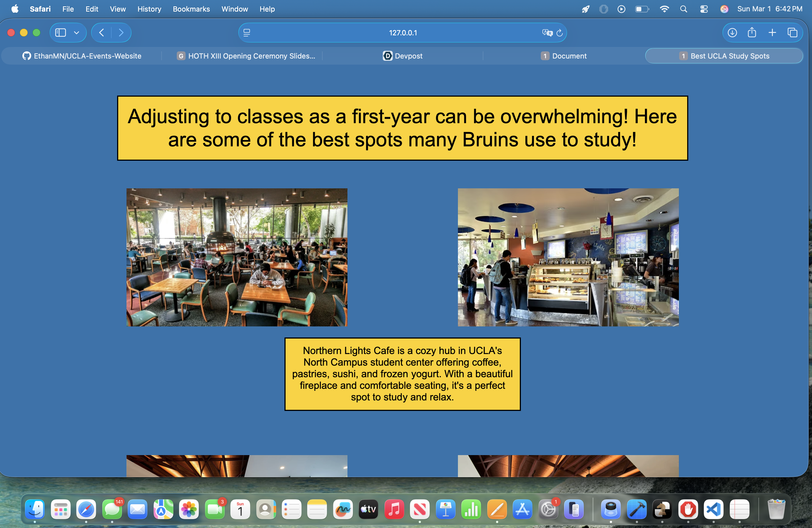The image size is (812, 528).
Task: Click the Share icon in the toolbar
Action: coord(752,33)
